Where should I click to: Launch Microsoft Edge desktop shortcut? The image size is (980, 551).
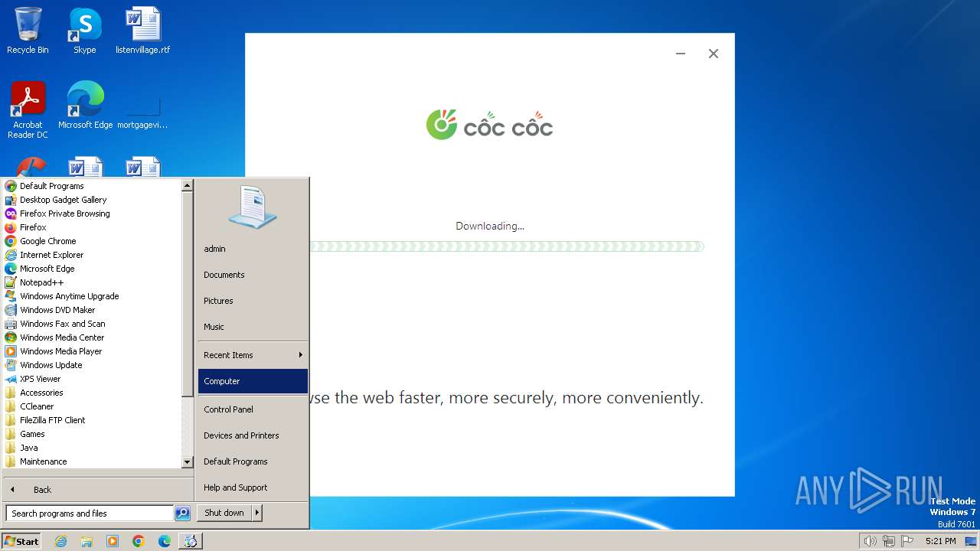pyautogui.click(x=85, y=106)
